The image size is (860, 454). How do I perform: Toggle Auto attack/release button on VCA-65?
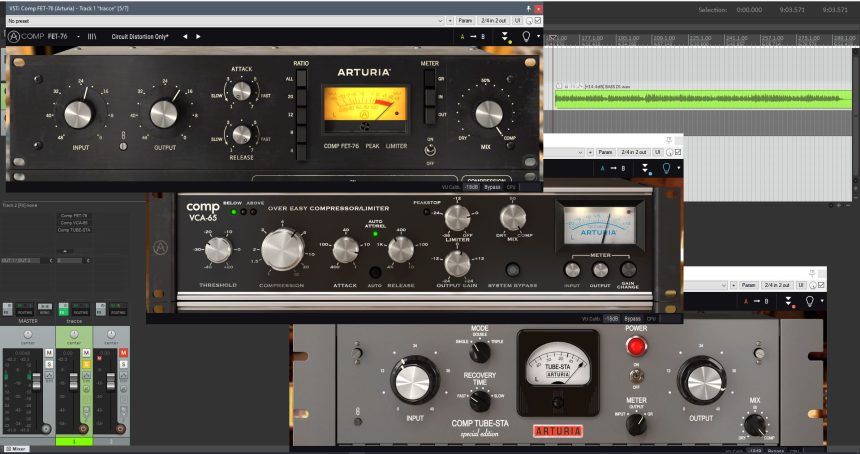376,272
